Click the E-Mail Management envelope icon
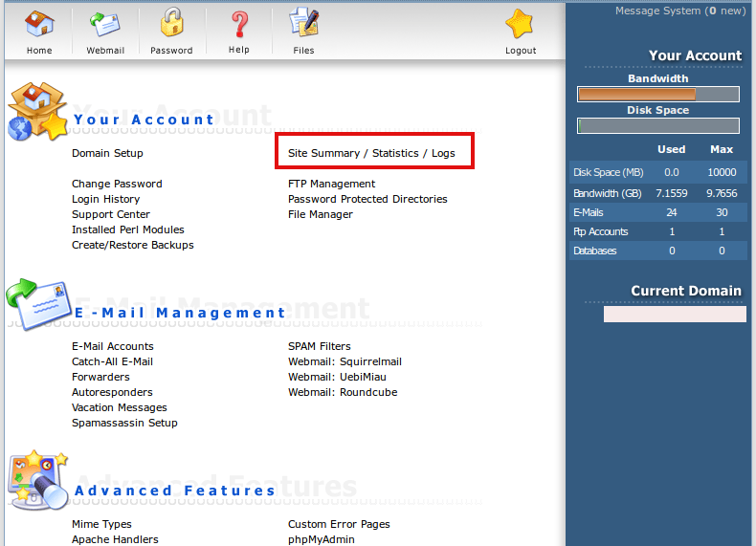756x546 pixels. (38, 305)
